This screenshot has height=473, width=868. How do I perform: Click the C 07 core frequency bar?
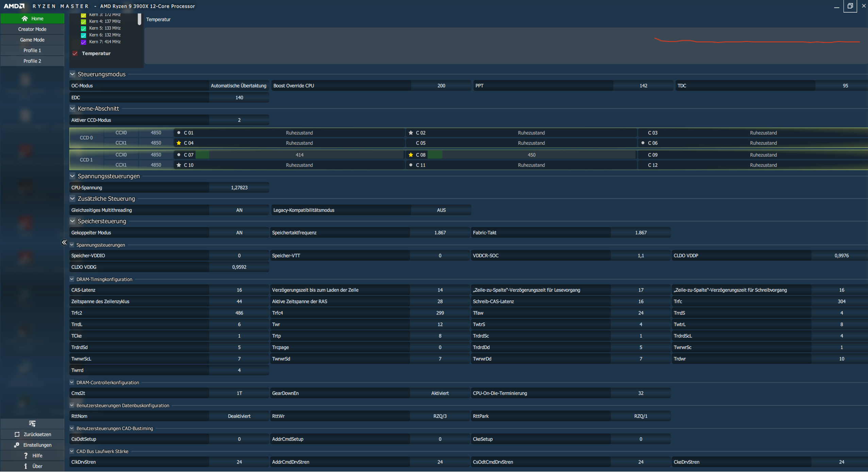pos(299,155)
